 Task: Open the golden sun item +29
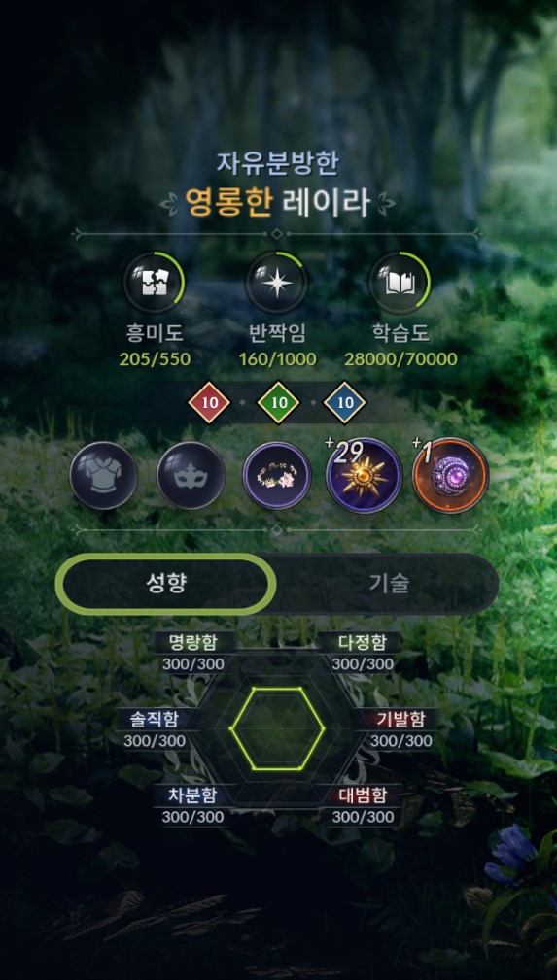coord(364,476)
